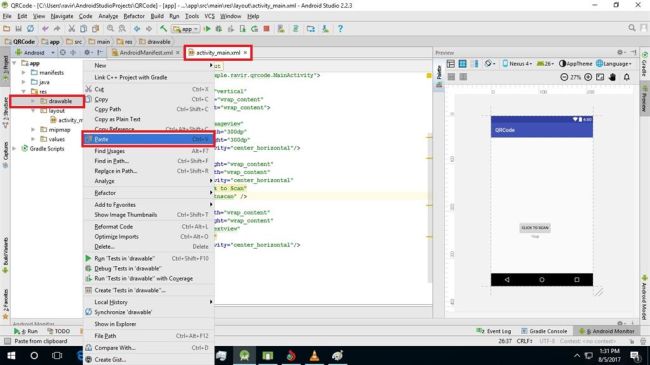Expand the manifests folder in tree

coord(24,73)
